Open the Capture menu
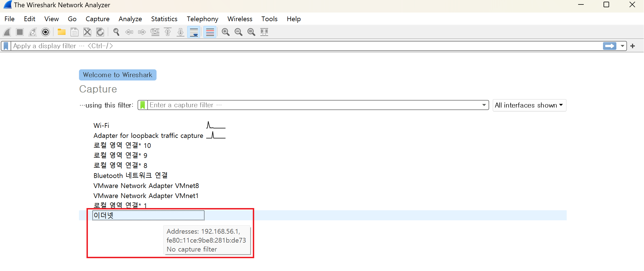 coord(98,19)
